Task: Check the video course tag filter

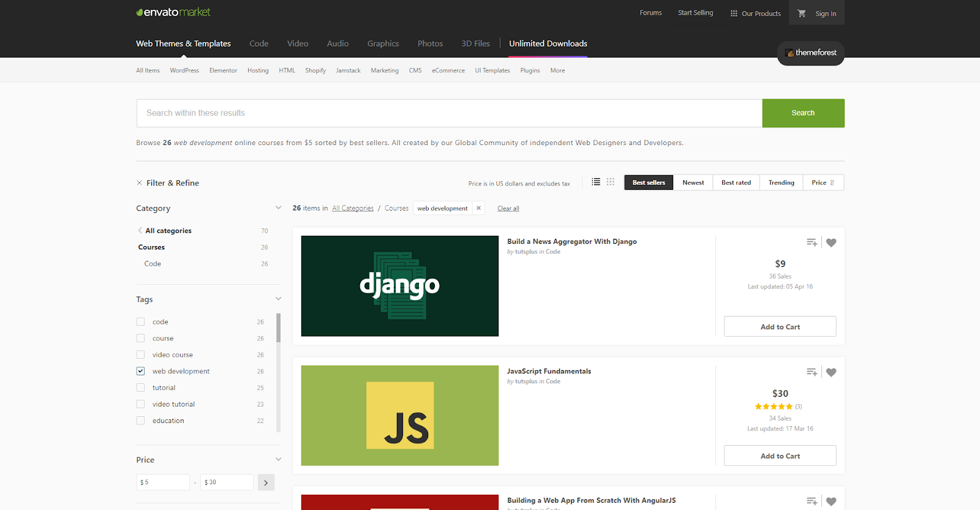Action: (141, 355)
